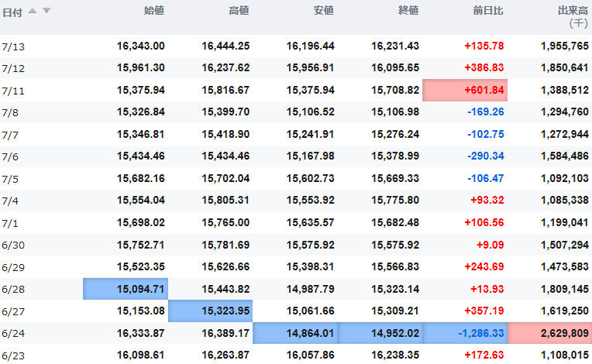592x364 pixels.
Task: Select the 6/28 date cell
Action: tap(13, 290)
